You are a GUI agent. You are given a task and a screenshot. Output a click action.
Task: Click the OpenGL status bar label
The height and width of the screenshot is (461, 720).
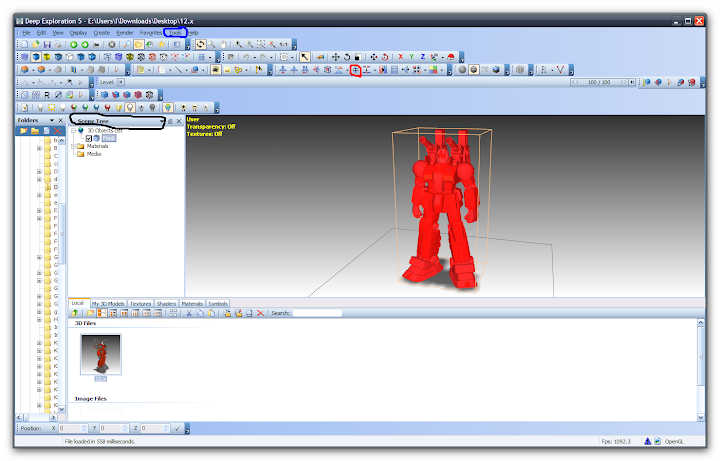674,442
